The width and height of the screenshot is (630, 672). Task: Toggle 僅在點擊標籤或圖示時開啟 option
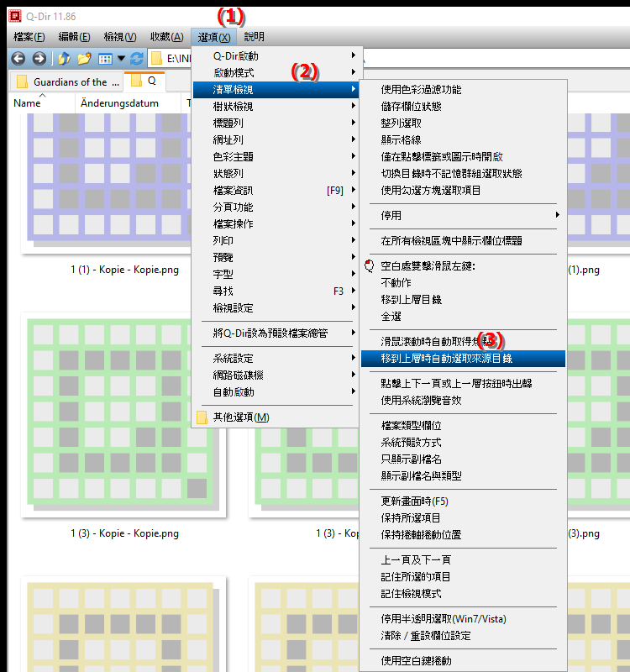coord(463,157)
